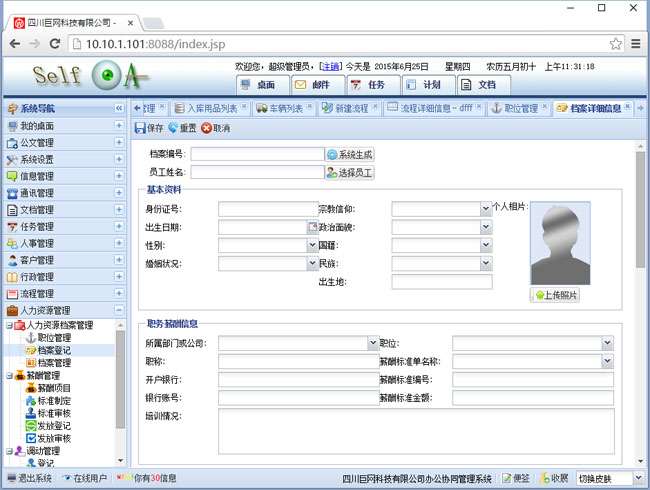Open the 性别 dropdown list
Viewport: 650px width, 490px height.
tap(311, 245)
